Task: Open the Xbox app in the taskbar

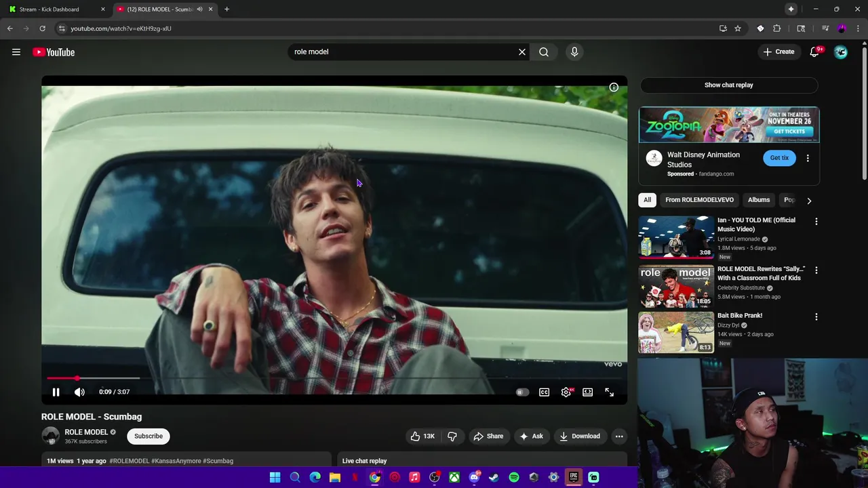Action: point(454,477)
